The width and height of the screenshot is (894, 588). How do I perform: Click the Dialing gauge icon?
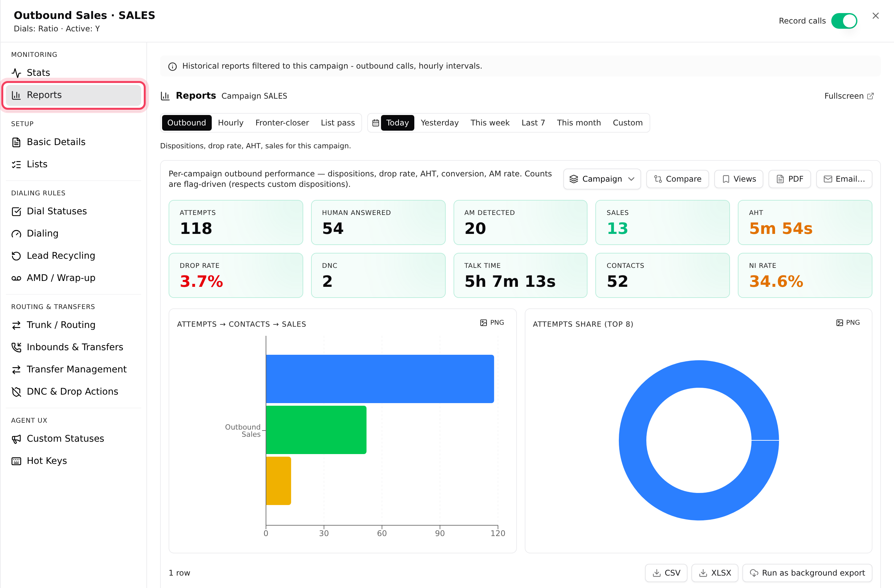click(x=16, y=234)
